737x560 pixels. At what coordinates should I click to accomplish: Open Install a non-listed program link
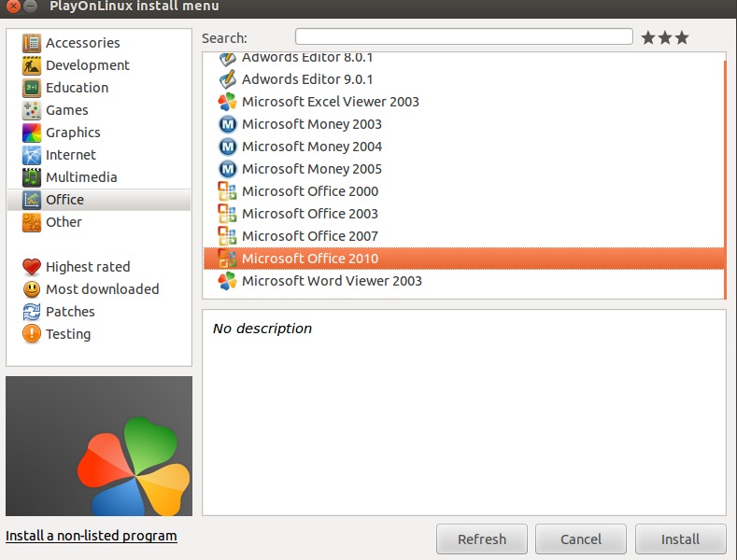(x=92, y=536)
